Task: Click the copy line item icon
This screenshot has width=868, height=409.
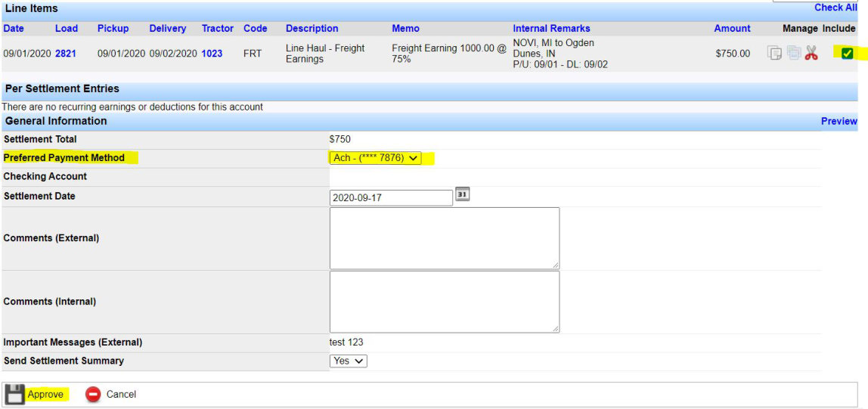Action: pyautogui.click(x=775, y=54)
